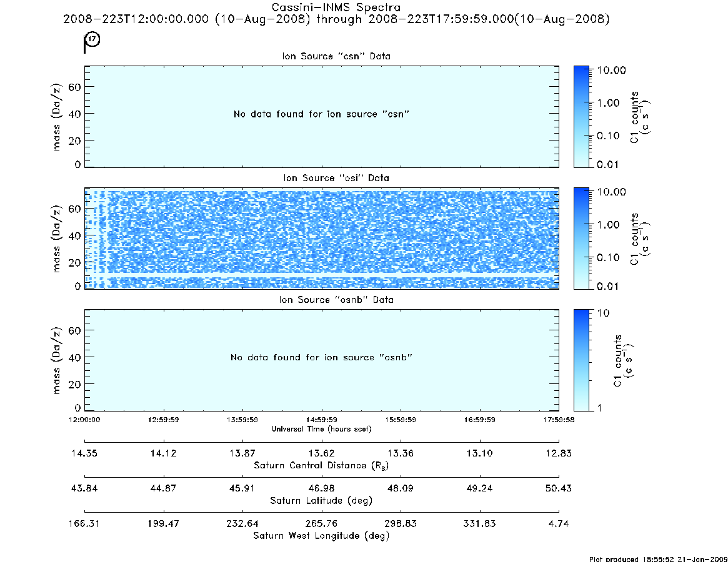This screenshot has width=728, height=562.
Task: Click the 14.35 distance value
Action: (84, 453)
